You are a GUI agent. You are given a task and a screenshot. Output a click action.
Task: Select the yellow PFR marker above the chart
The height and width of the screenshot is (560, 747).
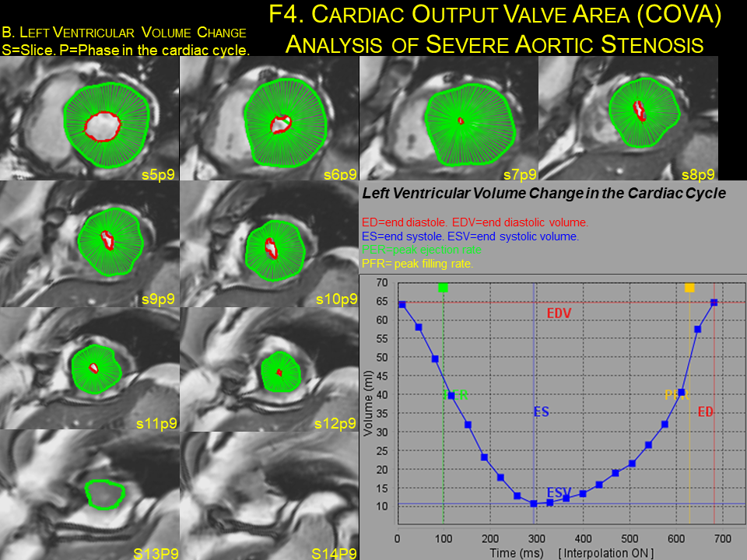[688, 287]
